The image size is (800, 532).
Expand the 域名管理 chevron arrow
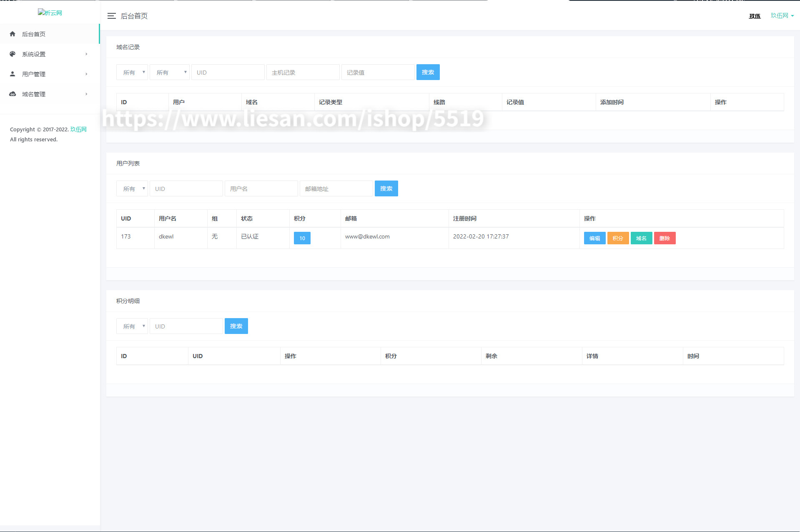(86, 94)
